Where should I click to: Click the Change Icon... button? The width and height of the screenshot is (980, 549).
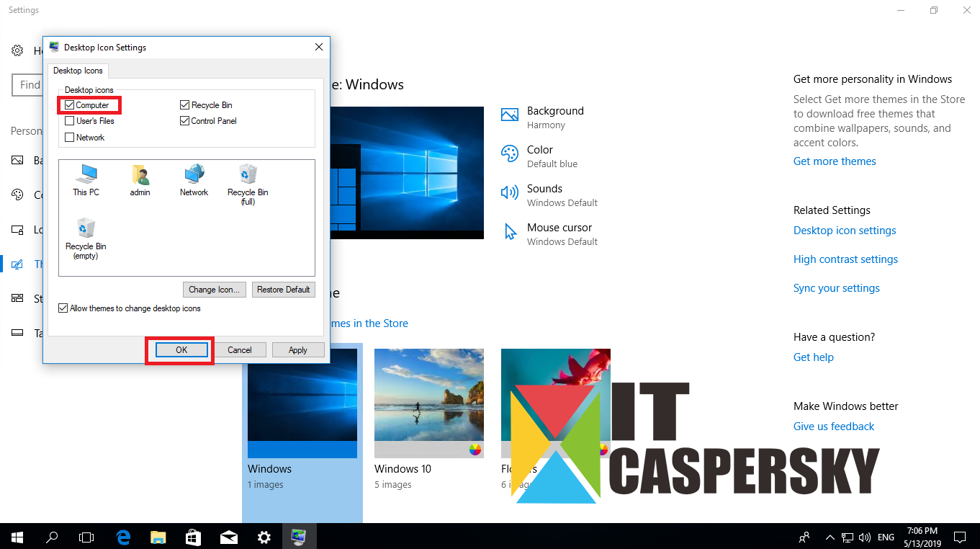(215, 290)
